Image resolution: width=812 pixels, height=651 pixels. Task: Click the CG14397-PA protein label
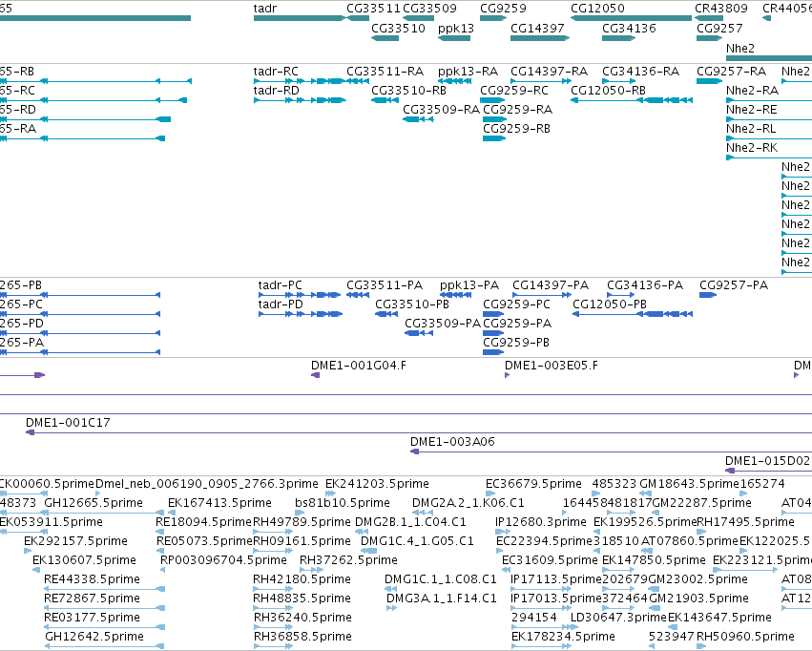(551, 285)
